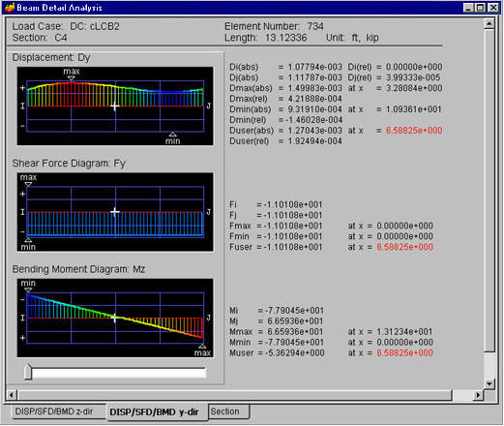Click the max marker on bending moment diagram
The width and height of the screenshot is (504, 426).
pos(202,346)
